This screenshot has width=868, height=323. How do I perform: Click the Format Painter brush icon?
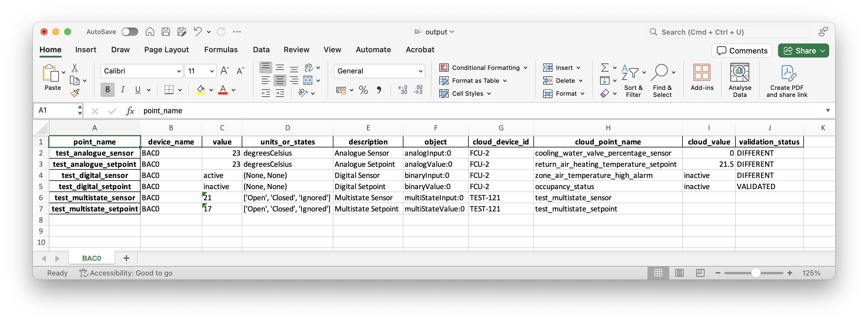(75, 93)
